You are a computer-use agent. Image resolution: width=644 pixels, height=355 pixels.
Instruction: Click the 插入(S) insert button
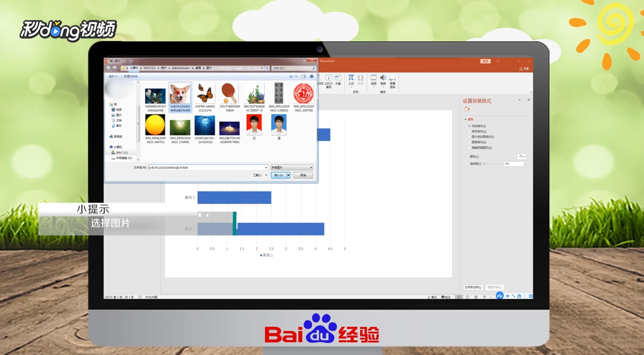point(279,175)
